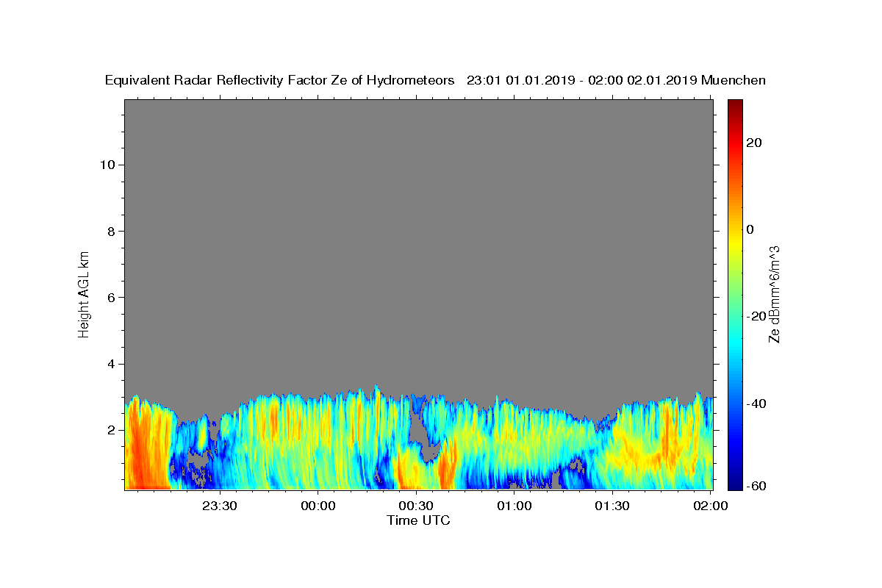882x588 pixels.
Task: Click the 01:00 time tick label
Action: 514,506
